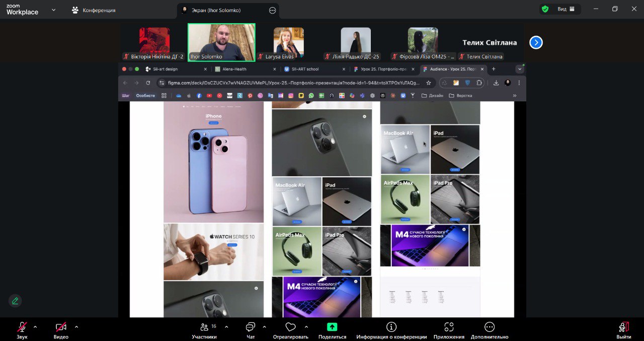Open the Чат chat panel
This screenshot has width=644, height=341.
pyautogui.click(x=251, y=327)
